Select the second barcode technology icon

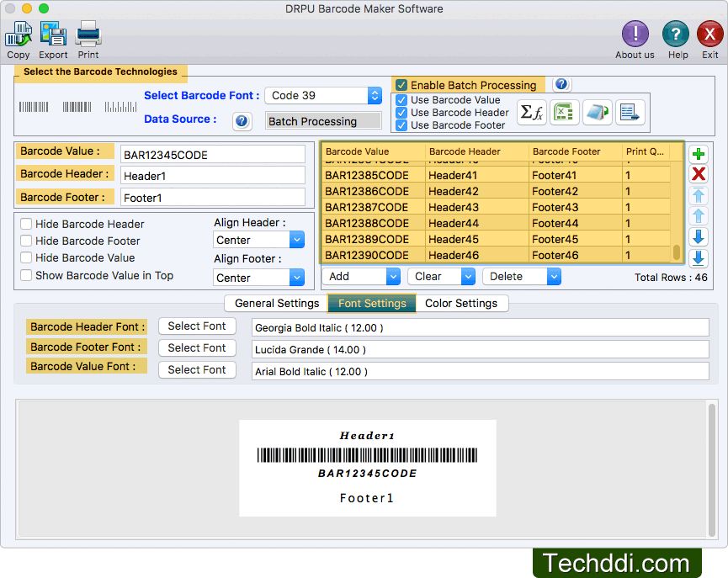coord(77,107)
